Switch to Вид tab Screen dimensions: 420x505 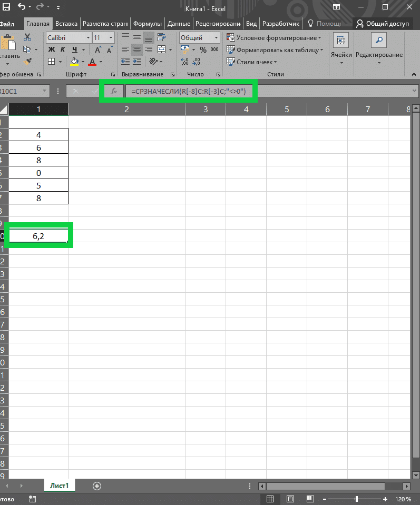click(251, 24)
